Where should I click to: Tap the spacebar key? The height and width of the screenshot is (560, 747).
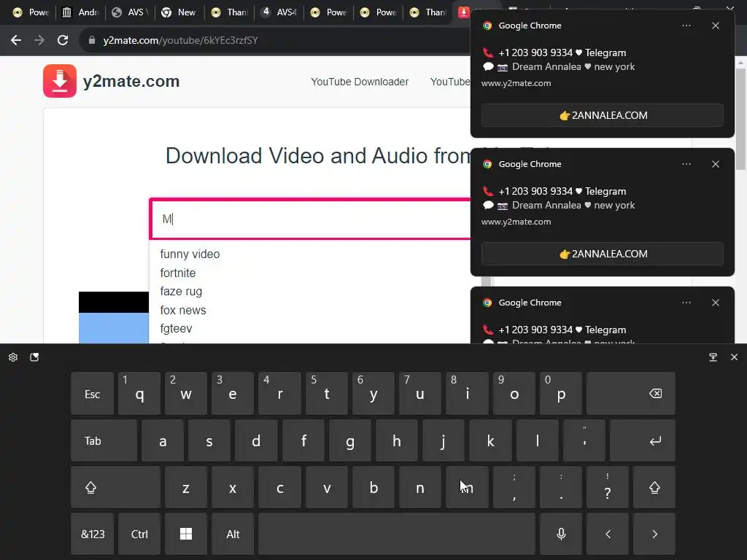click(396, 534)
